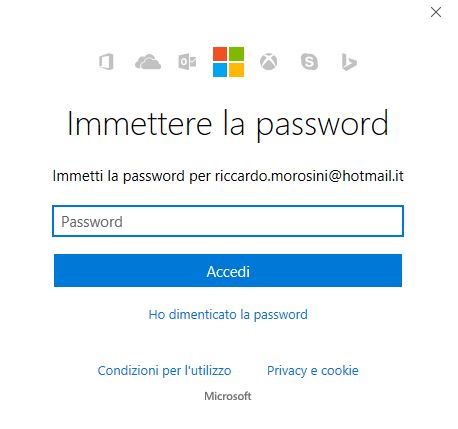The height and width of the screenshot is (429, 458).
Task: Click the OneDrive cloud icon
Action: pyautogui.click(x=148, y=62)
